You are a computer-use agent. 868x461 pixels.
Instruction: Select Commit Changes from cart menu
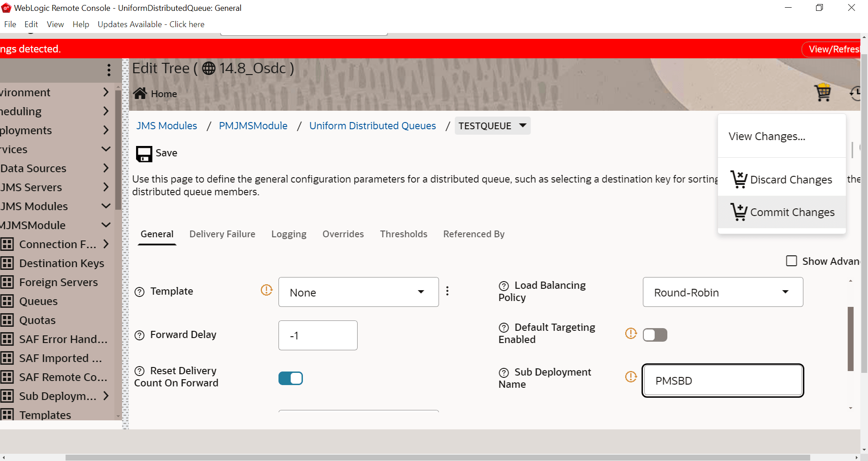pos(782,212)
